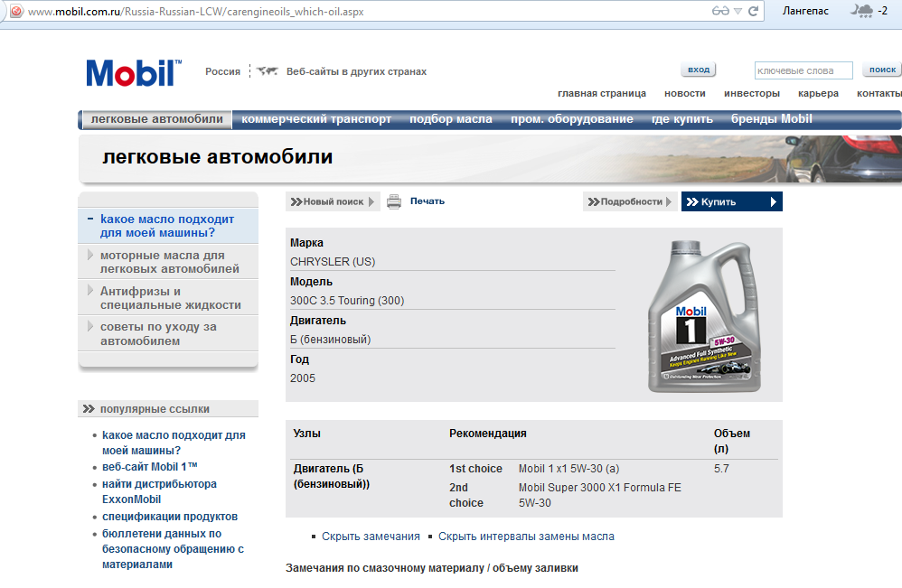Screen dimensions: 902x588
Task: Open popular link 'веб-сайт Mobil 1™'
Action: (x=149, y=467)
